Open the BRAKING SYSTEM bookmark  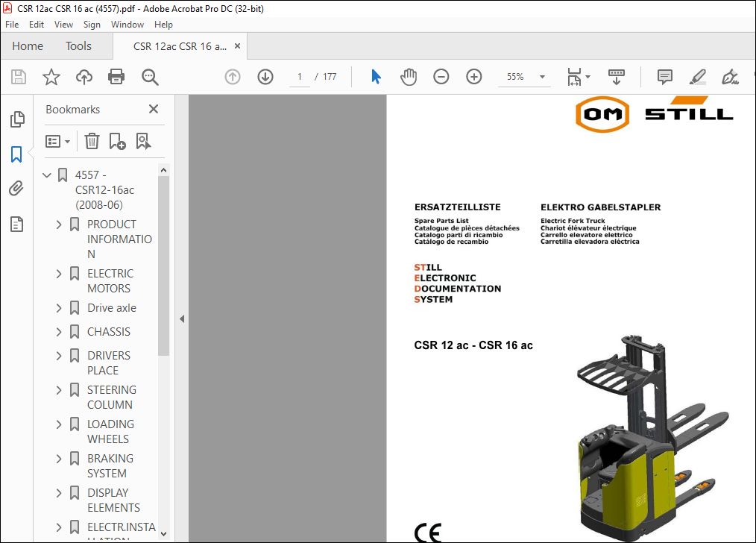pos(110,466)
